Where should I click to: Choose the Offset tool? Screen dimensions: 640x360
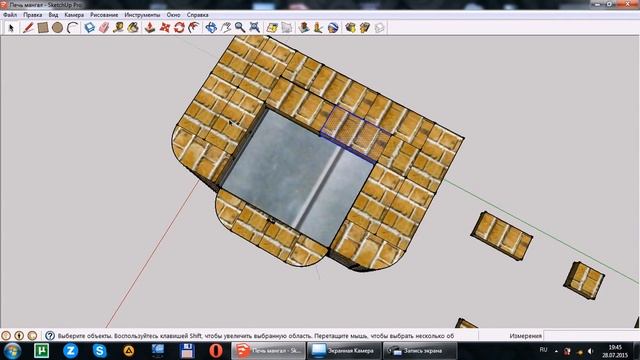(x=193, y=28)
